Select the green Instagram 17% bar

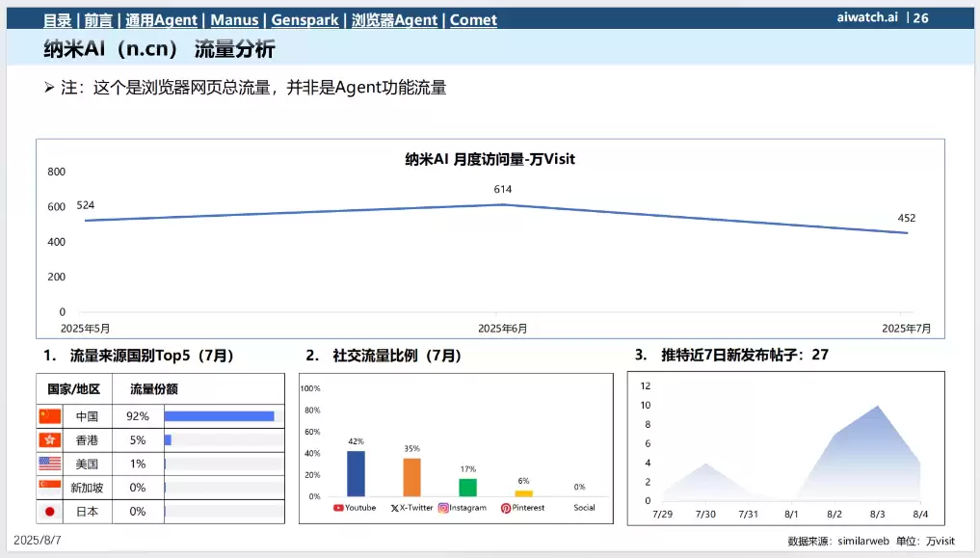pos(467,488)
